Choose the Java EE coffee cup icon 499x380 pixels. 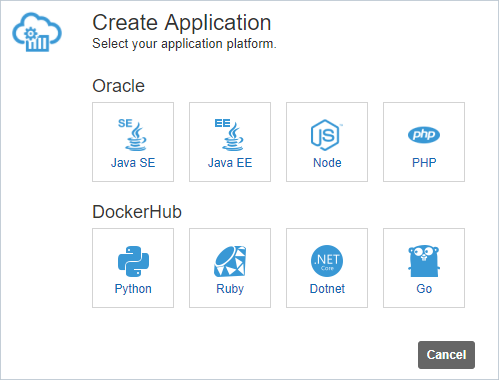[x=229, y=135]
